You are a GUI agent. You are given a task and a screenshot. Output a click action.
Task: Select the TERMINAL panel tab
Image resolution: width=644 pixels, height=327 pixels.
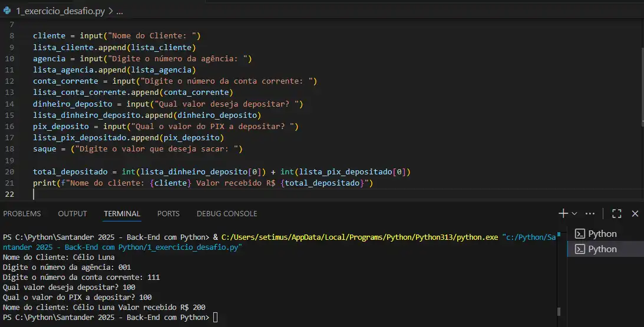point(122,214)
